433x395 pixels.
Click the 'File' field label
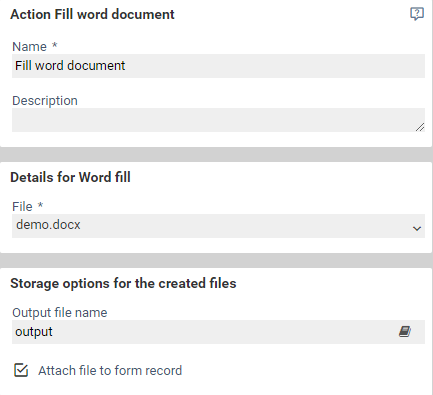coord(22,207)
